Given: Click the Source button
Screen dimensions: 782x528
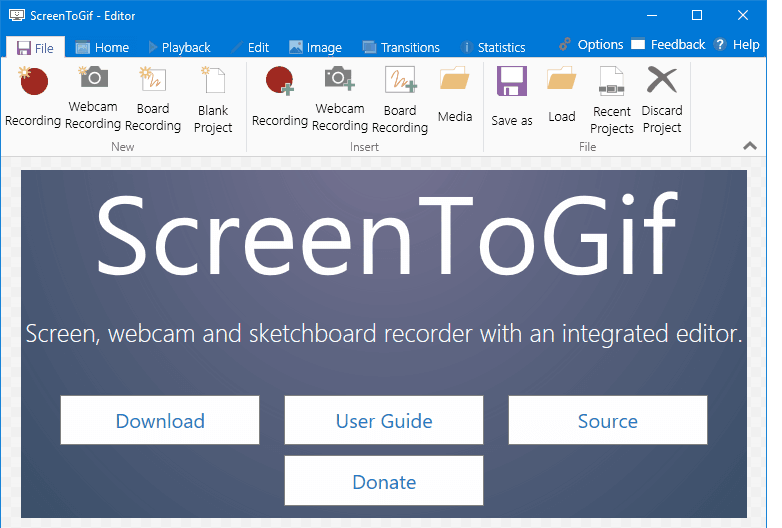Looking at the screenshot, I should pos(608,420).
